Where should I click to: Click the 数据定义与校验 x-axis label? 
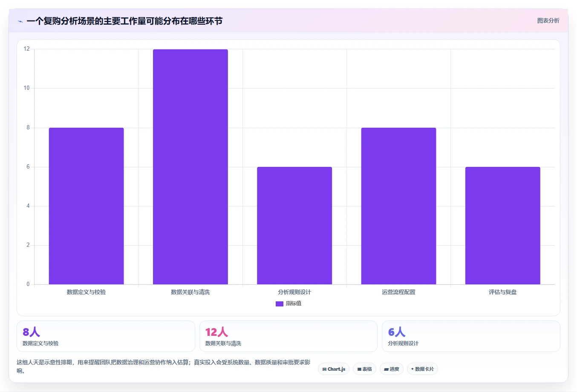87,292
